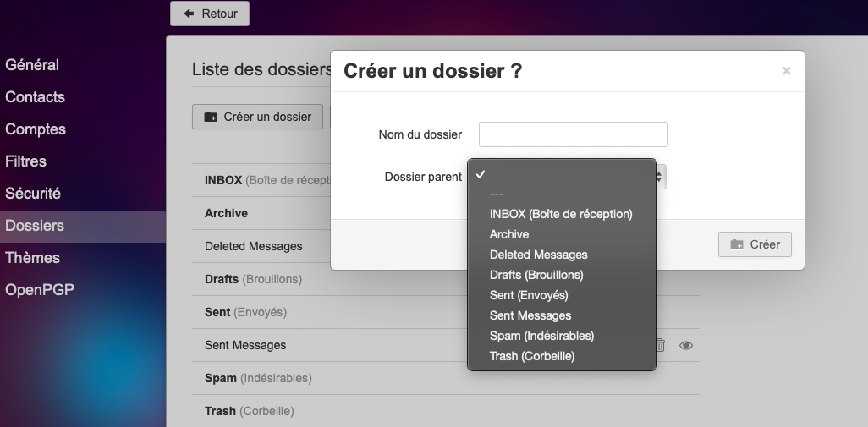Choose the blank checked parent option
This screenshot has height=427, width=868.
[x=562, y=174]
